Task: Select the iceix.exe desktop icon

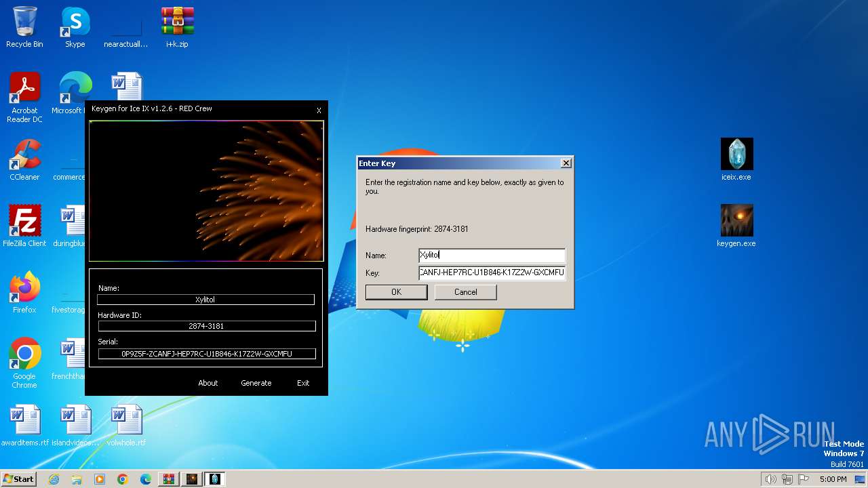Action: pyautogui.click(x=736, y=160)
